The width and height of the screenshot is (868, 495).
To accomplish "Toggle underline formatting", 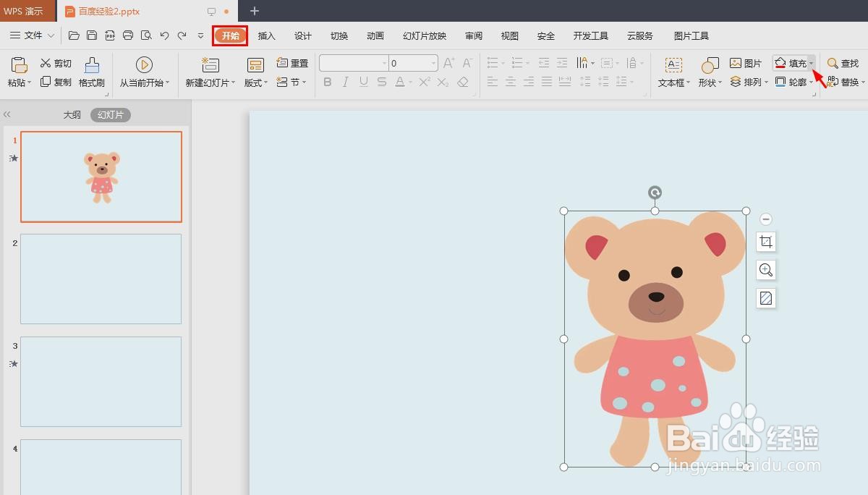I will (363, 81).
